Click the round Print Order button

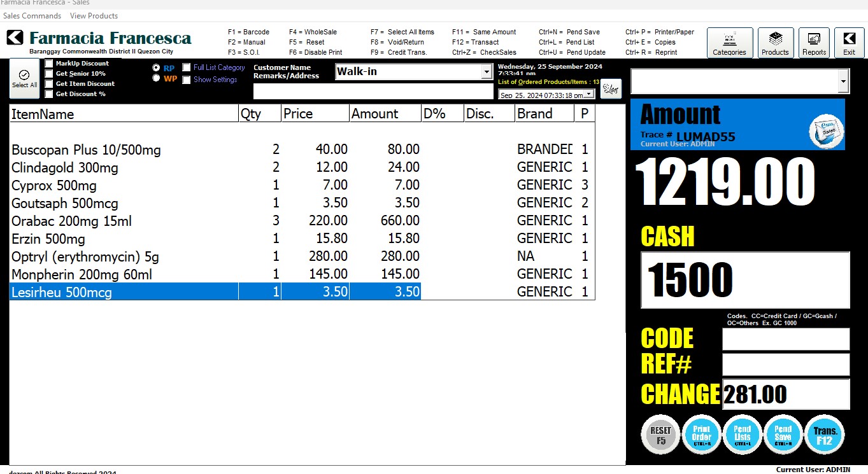(x=701, y=435)
